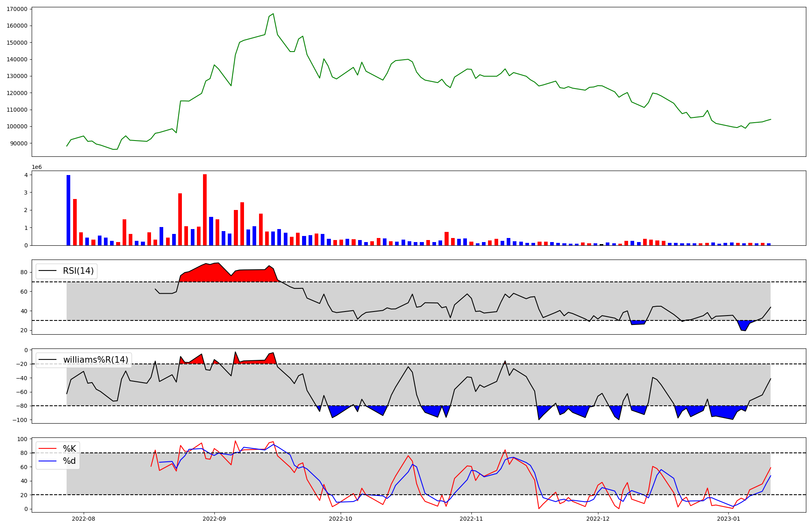Click the 90000 price axis tick label
This screenshot has width=812, height=528.
[x=19, y=143]
